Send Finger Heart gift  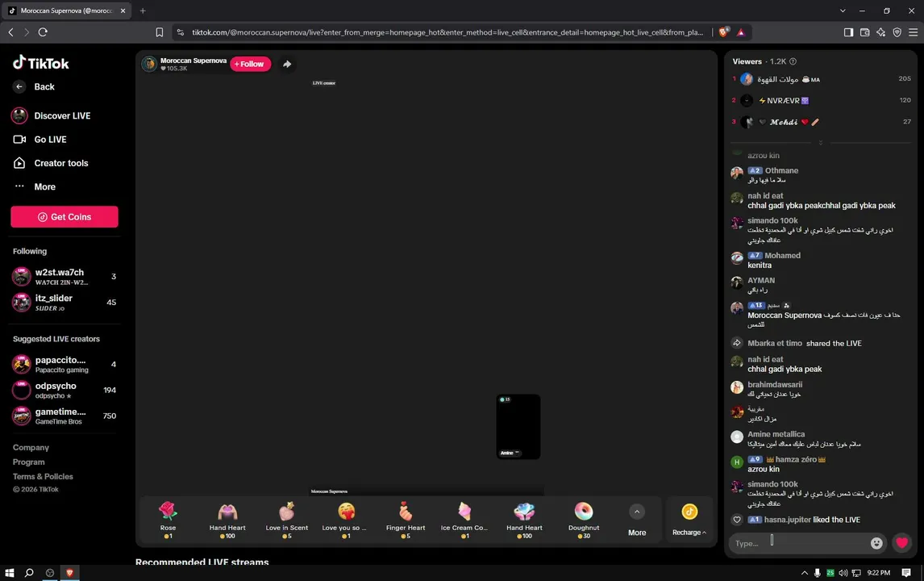point(406,519)
